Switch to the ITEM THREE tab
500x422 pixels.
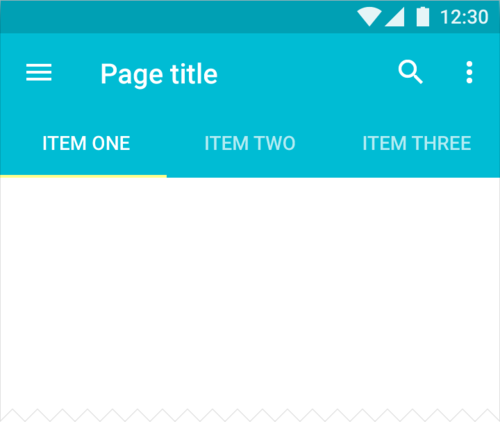417,143
